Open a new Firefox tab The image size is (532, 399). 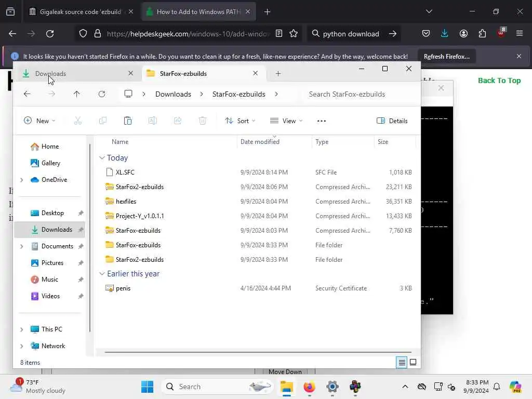(x=268, y=12)
